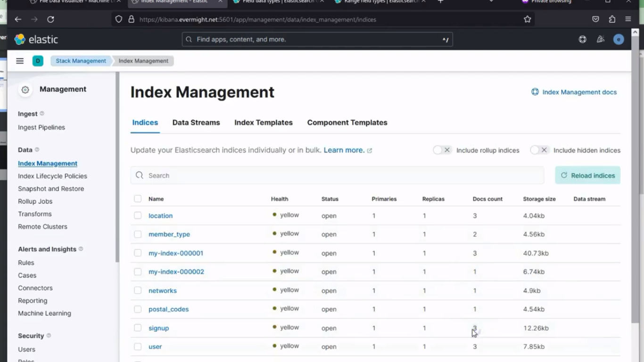Click the Find apps, content search bar
This screenshot has height=362, width=644.
tap(317, 40)
